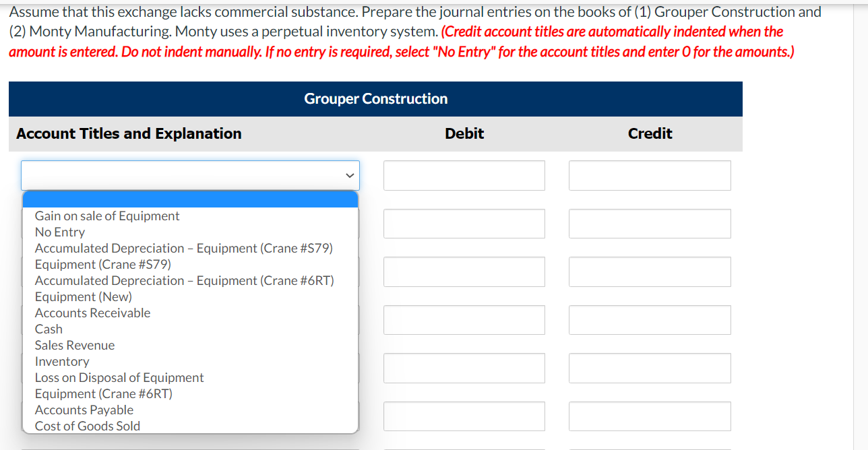Choose "Loss on Disposal of Equipment" option
868x450 pixels.
pyautogui.click(x=119, y=377)
